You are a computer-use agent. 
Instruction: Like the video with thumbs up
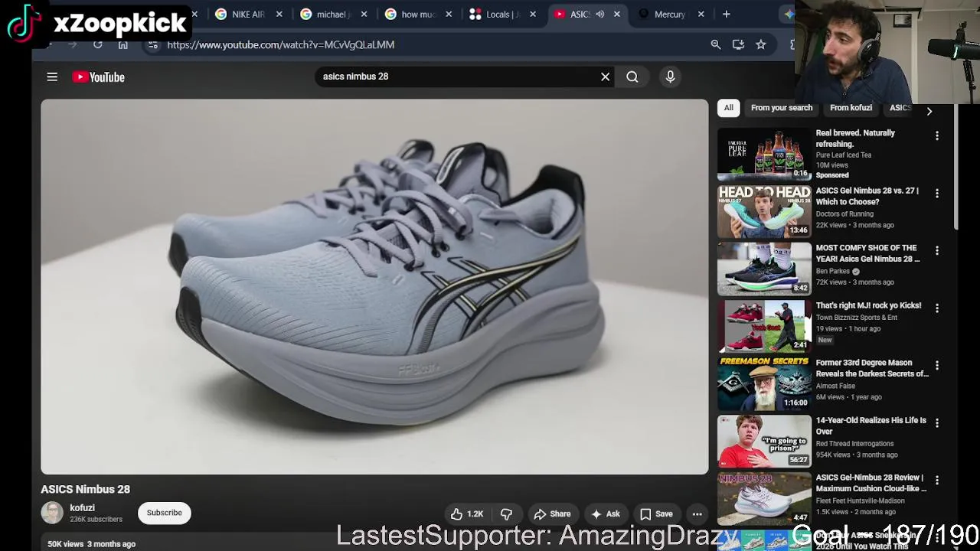coord(468,514)
